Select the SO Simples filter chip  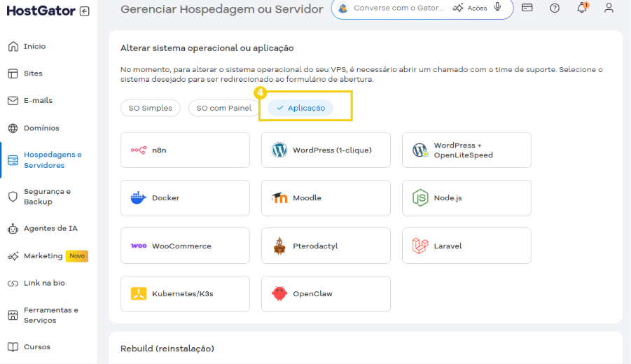[x=151, y=108]
